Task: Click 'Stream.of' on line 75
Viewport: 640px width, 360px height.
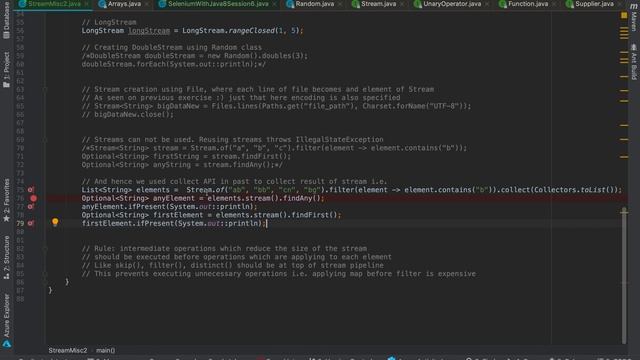Action: click(205, 190)
